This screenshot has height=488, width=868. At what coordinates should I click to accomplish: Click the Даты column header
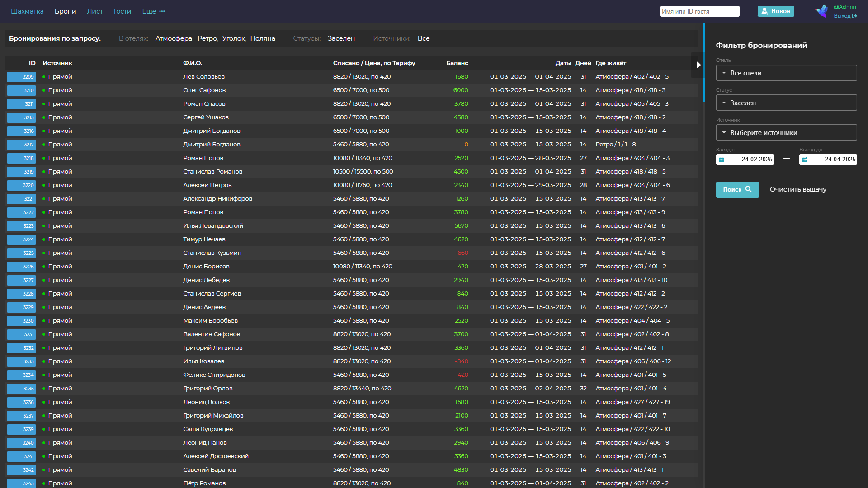coord(563,63)
